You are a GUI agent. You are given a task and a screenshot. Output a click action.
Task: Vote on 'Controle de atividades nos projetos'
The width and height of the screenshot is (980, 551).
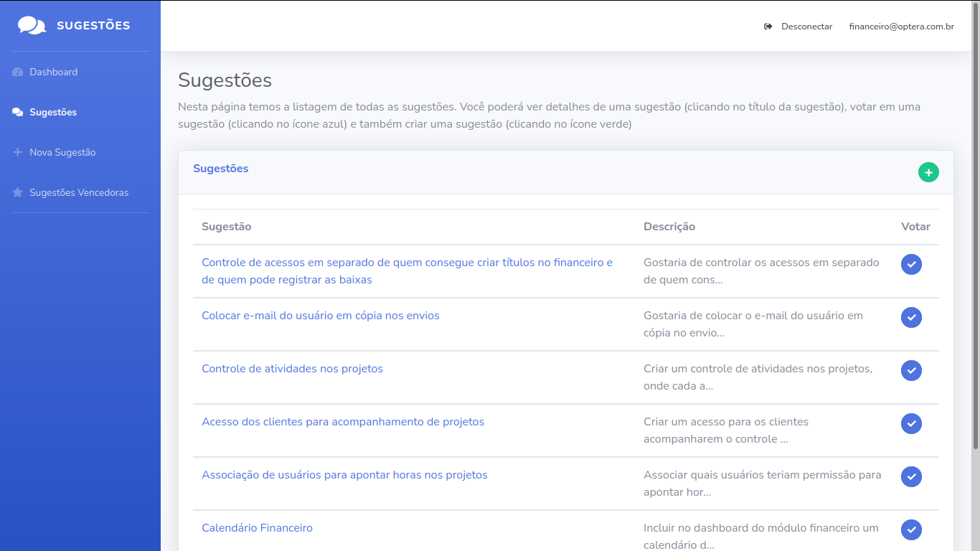(x=911, y=370)
